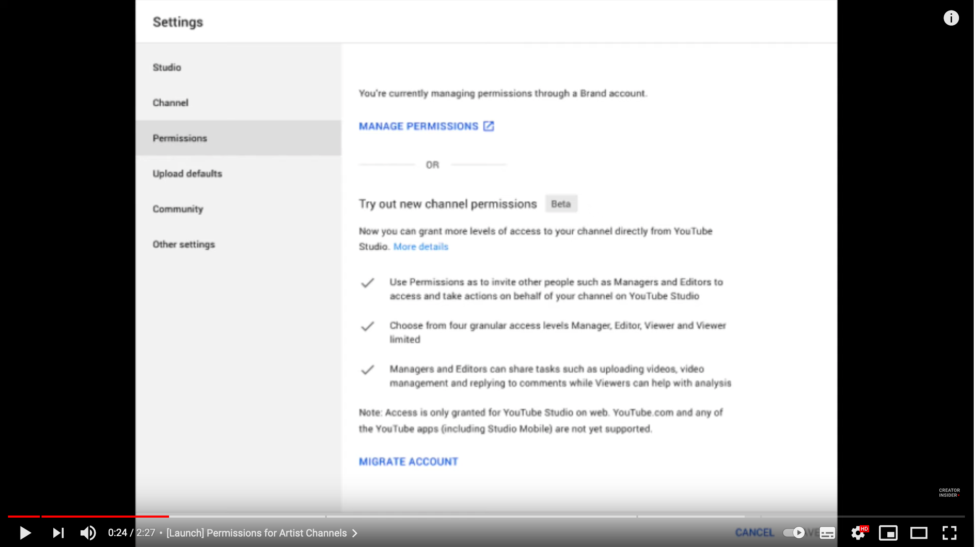Click the MIGRATE ACCOUNT button
Viewport: 980px width, 547px height.
(408, 462)
